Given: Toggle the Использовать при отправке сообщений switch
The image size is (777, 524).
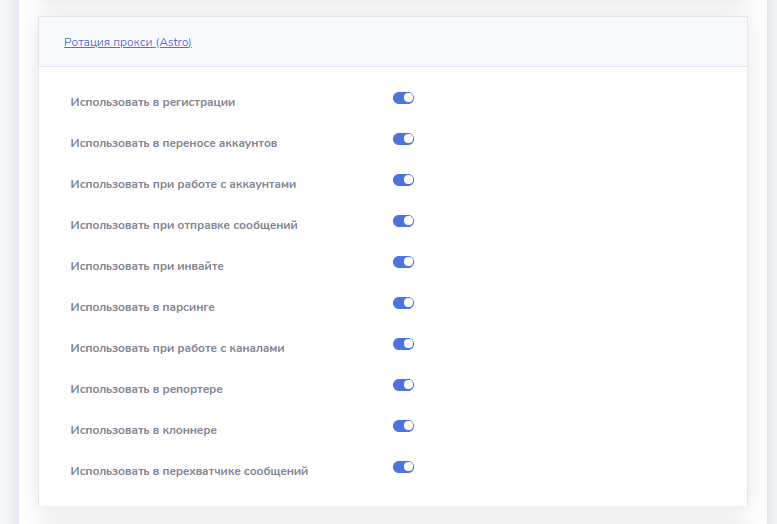Looking at the screenshot, I should (x=403, y=221).
